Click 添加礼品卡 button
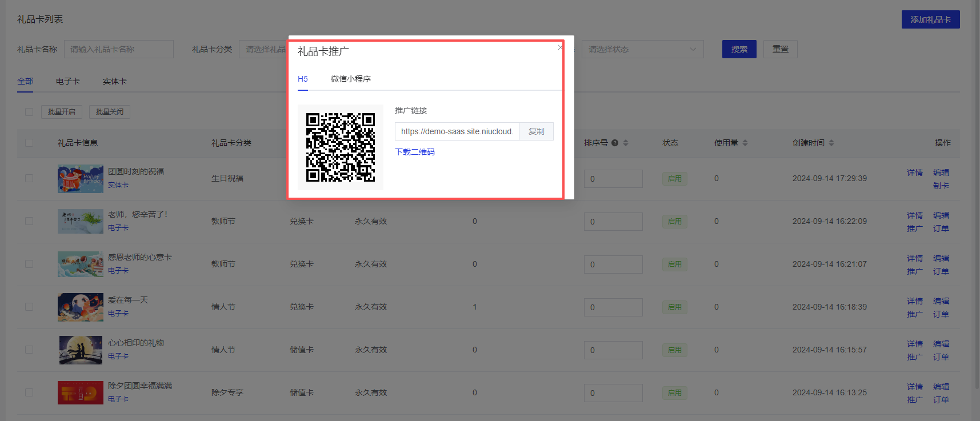Screen dimensions: 980x421 [930, 19]
